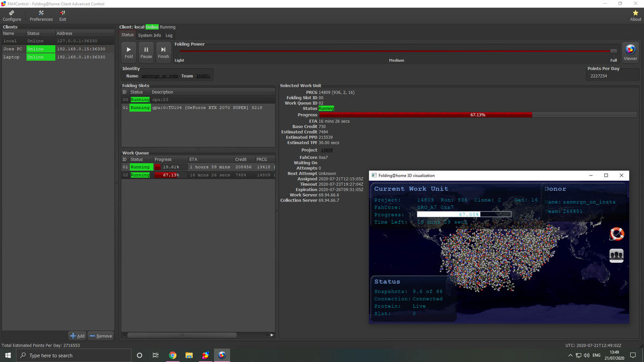The height and width of the screenshot is (362, 644).
Task: Launch the Viewer icon button
Action: (x=630, y=51)
